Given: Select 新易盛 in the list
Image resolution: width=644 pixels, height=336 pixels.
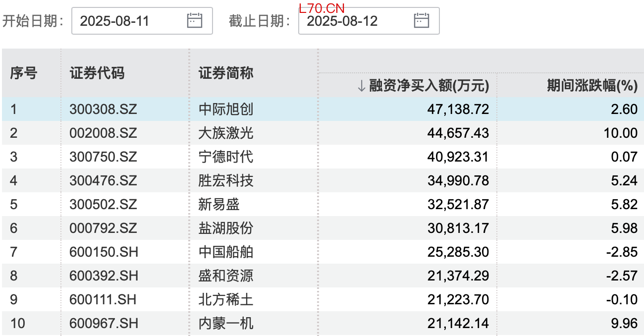Looking at the screenshot, I should point(219,204).
